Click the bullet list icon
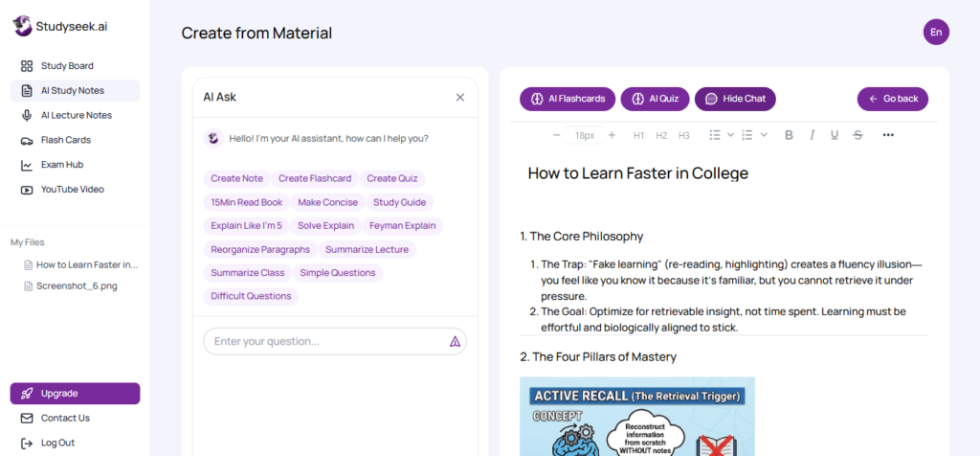 click(716, 135)
